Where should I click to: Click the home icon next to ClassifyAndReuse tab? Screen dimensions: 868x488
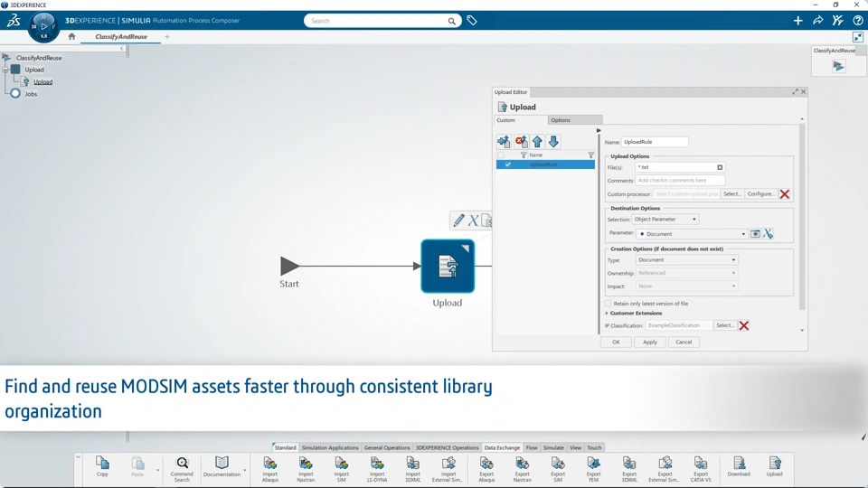click(x=71, y=36)
